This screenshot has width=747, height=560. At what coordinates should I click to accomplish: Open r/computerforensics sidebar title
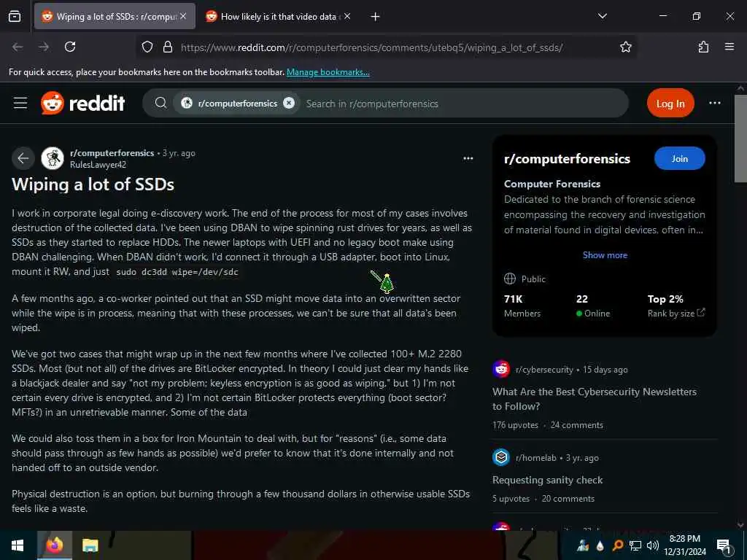point(567,158)
